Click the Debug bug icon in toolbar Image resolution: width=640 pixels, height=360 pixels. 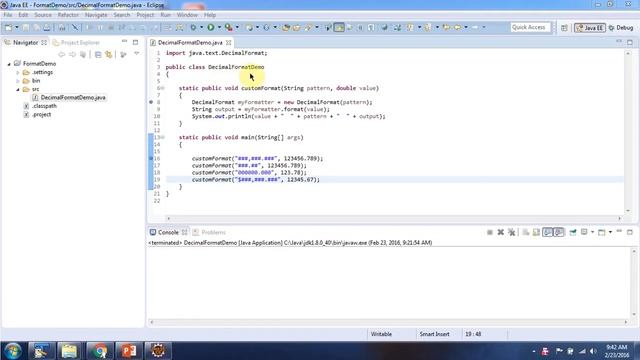click(x=193, y=27)
